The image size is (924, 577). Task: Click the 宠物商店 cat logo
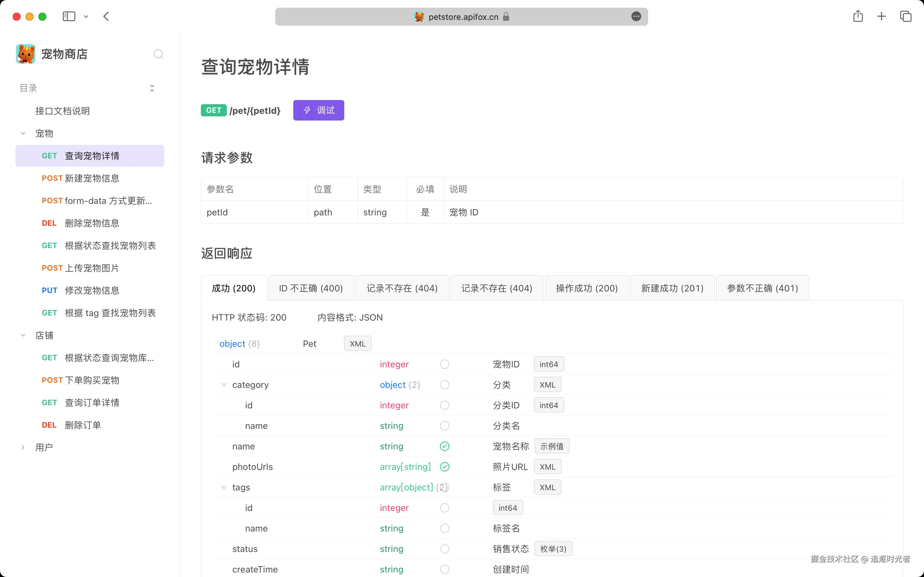coord(26,54)
